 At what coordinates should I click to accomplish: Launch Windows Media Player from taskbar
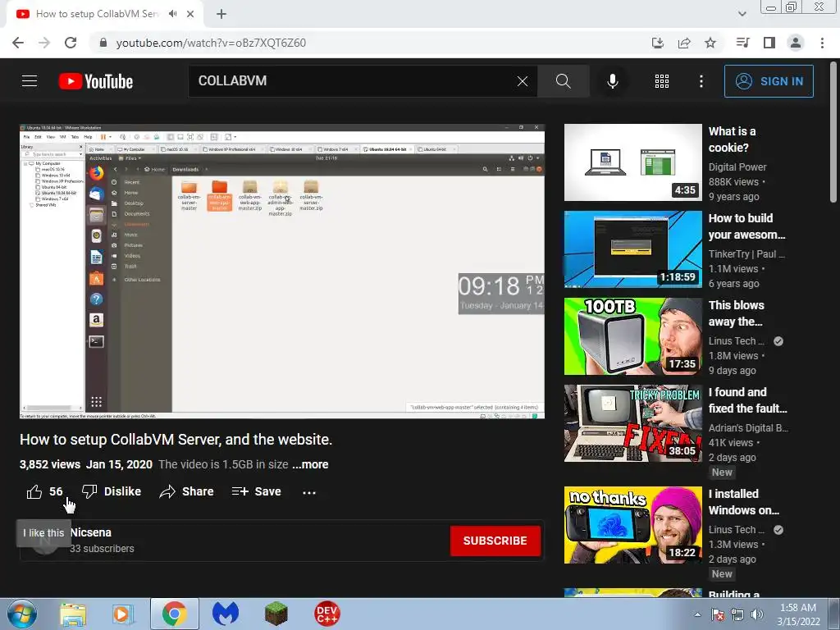point(123,614)
